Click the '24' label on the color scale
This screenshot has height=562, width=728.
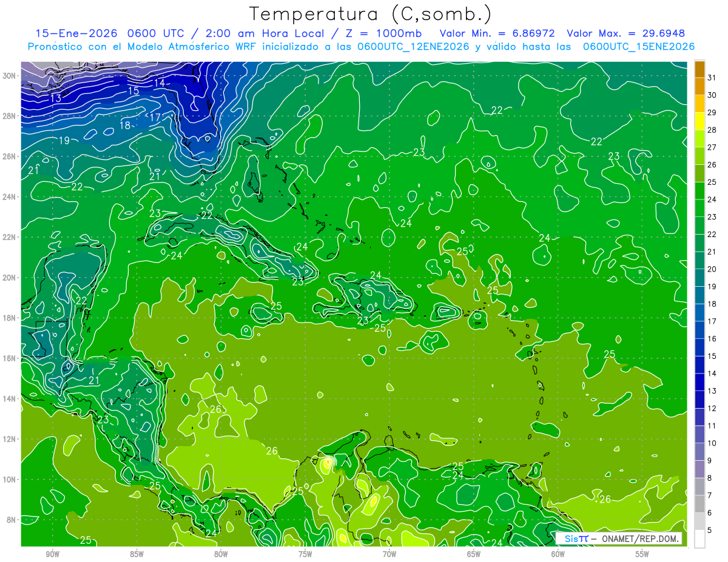coord(712,199)
